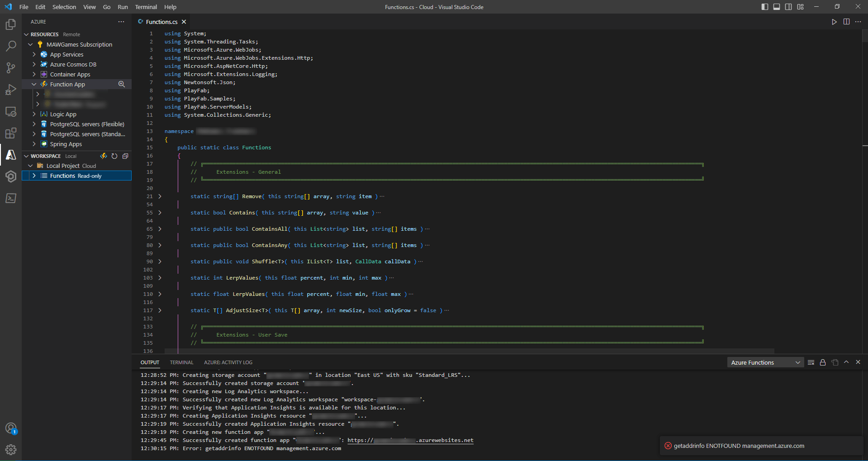Expand the Functions Read-only node

[34, 176]
